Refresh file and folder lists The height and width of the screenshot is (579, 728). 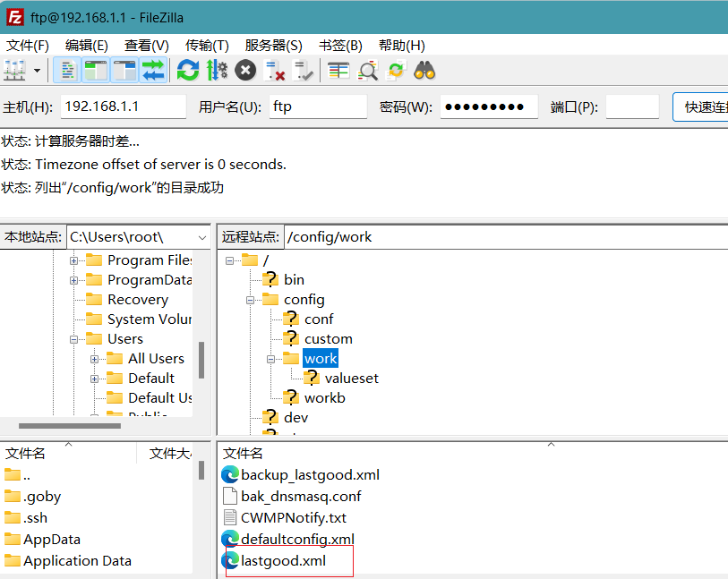point(188,71)
